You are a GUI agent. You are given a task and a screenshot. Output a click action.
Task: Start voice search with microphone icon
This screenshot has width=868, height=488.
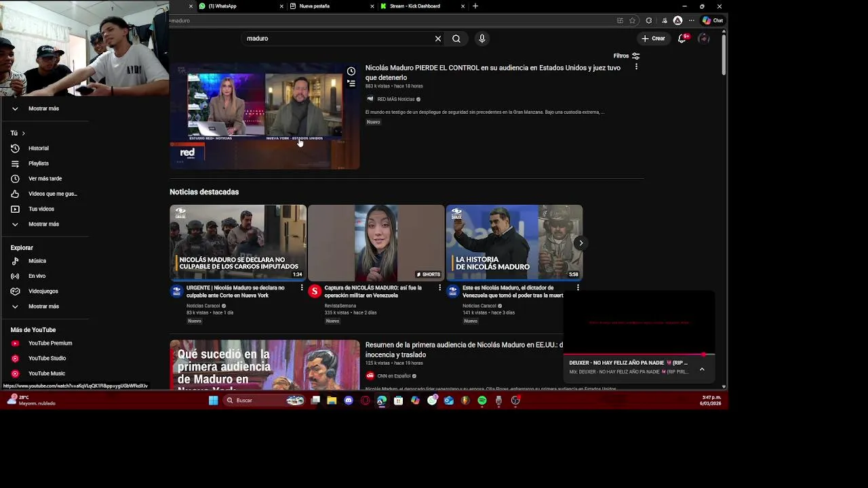[x=482, y=39]
